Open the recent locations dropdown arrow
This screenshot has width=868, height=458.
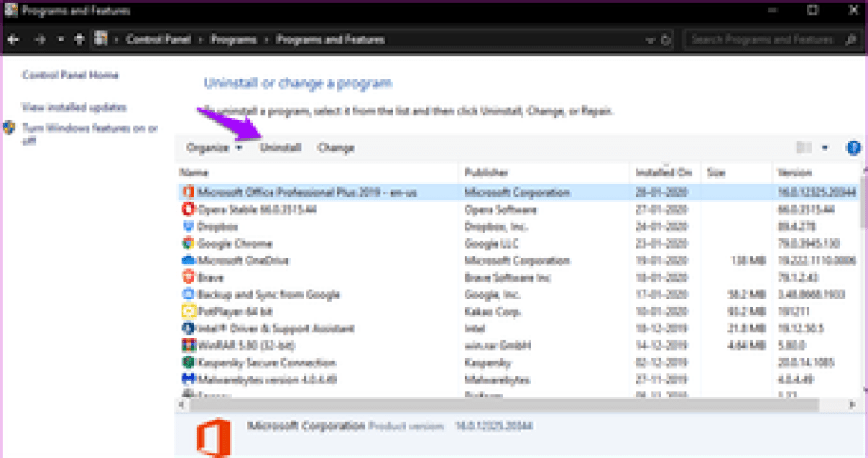click(x=61, y=40)
